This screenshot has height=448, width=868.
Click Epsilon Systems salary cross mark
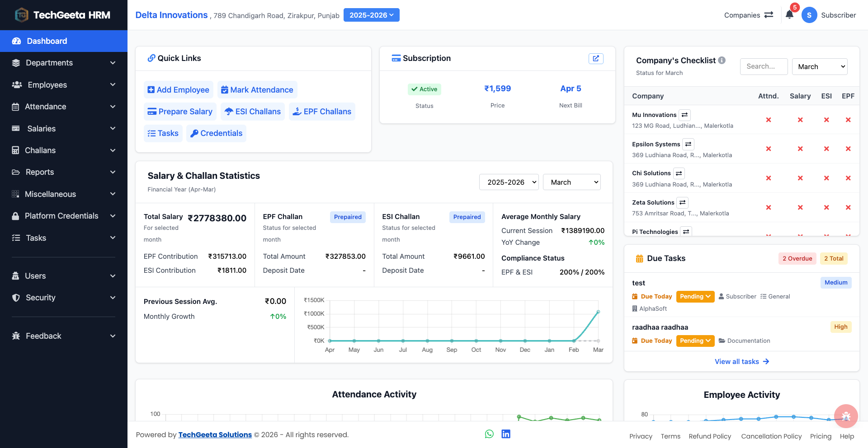[x=800, y=149]
